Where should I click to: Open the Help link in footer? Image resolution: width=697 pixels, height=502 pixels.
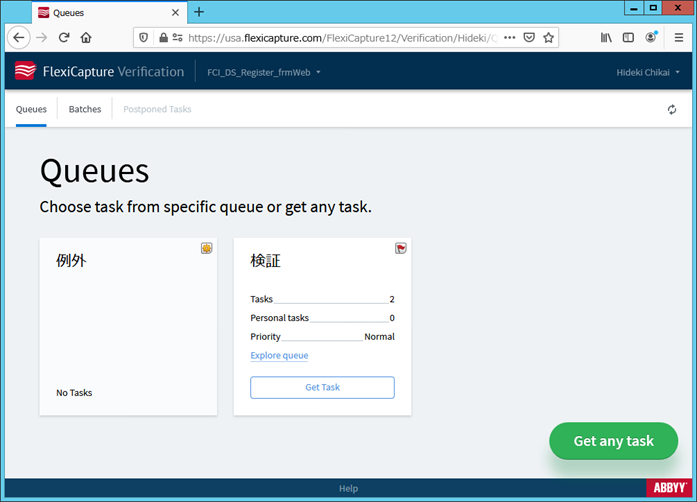(x=348, y=488)
